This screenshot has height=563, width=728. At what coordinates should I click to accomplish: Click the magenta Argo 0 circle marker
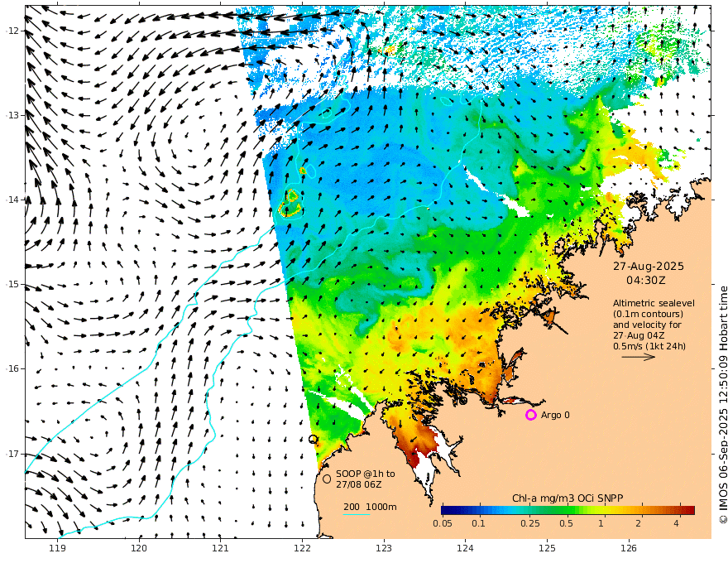[530, 415]
